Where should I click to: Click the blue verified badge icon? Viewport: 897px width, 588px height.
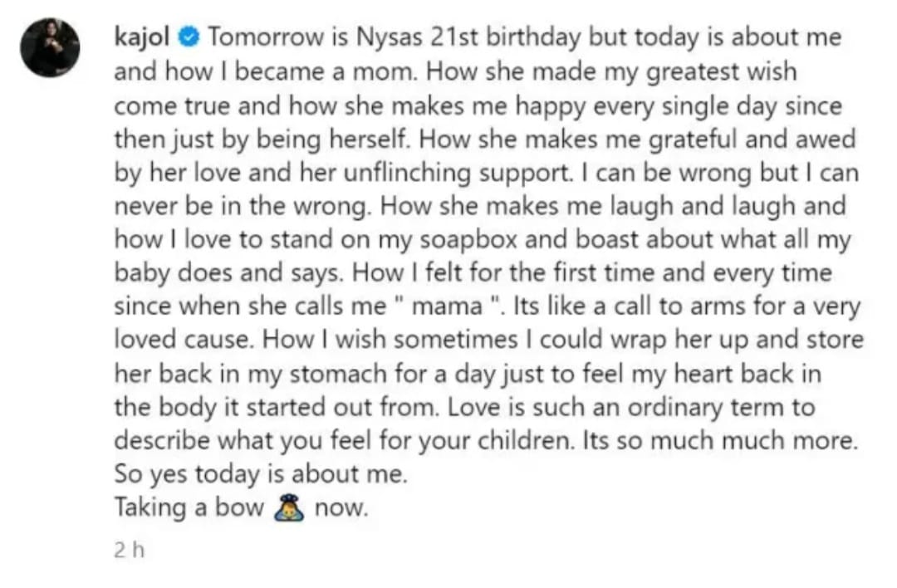[x=189, y=38]
